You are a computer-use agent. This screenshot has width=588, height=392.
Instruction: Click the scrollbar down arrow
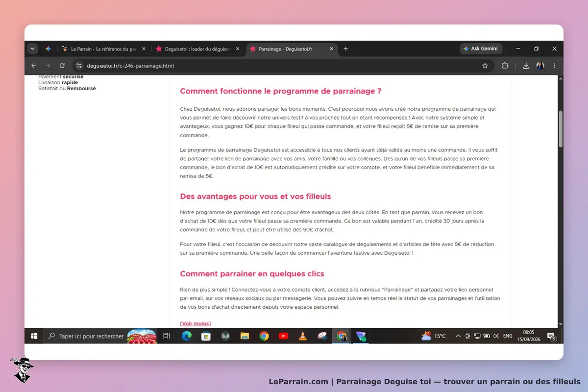pos(561,324)
